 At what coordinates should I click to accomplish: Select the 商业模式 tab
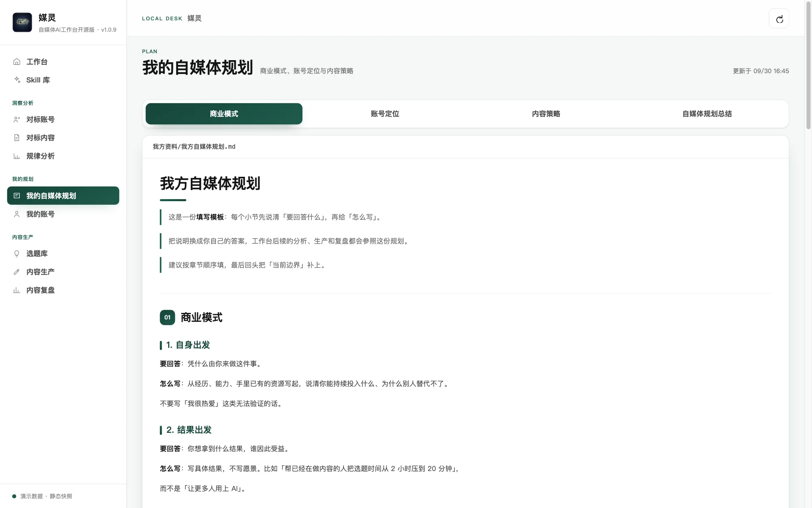tap(224, 114)
